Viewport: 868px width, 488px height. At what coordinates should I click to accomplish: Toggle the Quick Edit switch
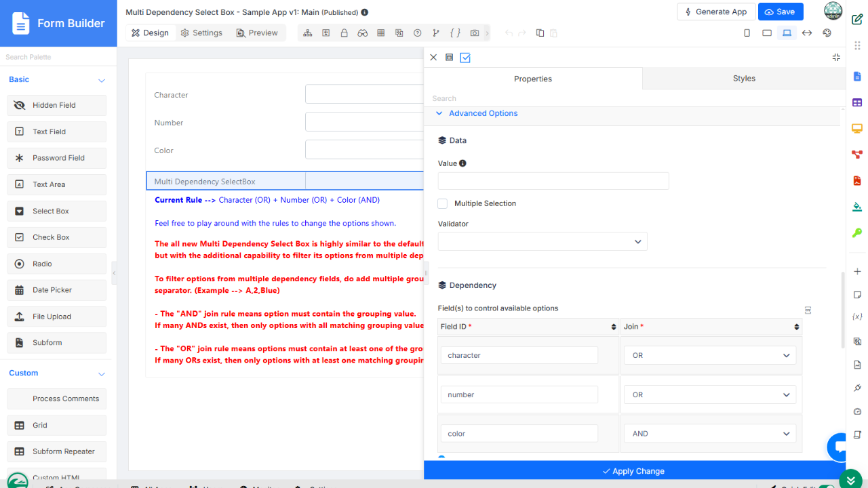click(826, 487)
